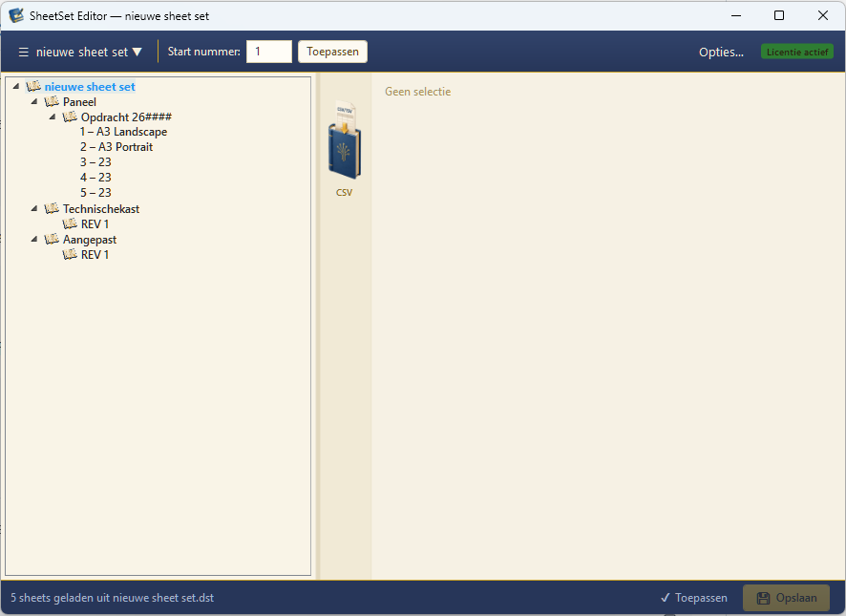The height and width of the screenshot is (616, 846).
Task: Click the book icon next to Paneel
Action: [x=52, y=101]
